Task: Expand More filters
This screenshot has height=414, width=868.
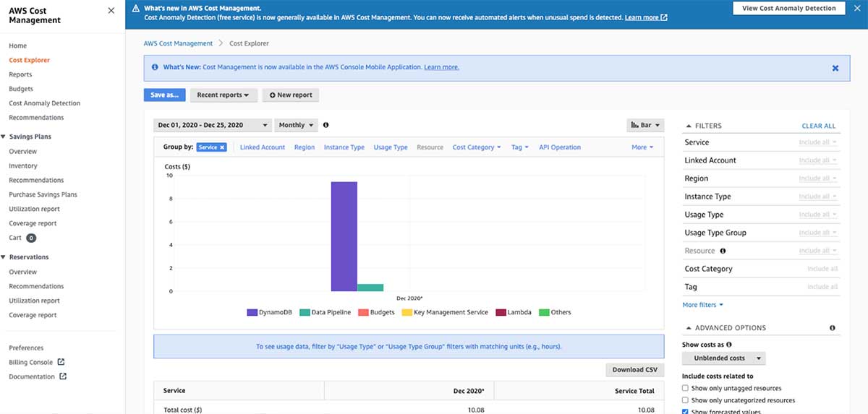Action: tap(702, 305)
